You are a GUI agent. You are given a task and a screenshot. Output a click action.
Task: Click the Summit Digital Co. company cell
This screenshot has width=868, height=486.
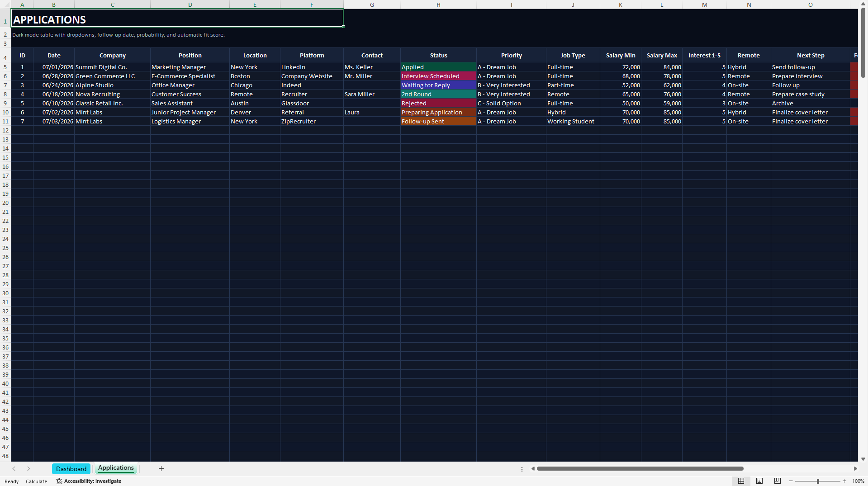(x=112, y=67)
